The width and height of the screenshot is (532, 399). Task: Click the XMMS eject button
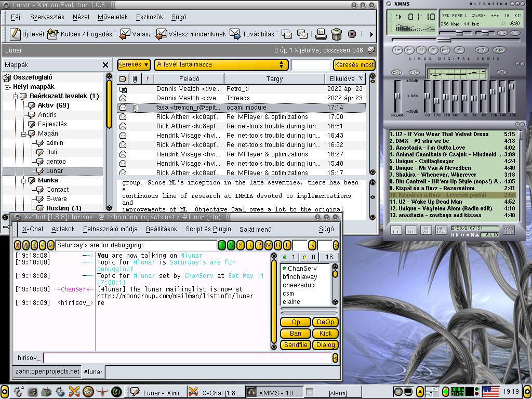click(x=459, y=50)
